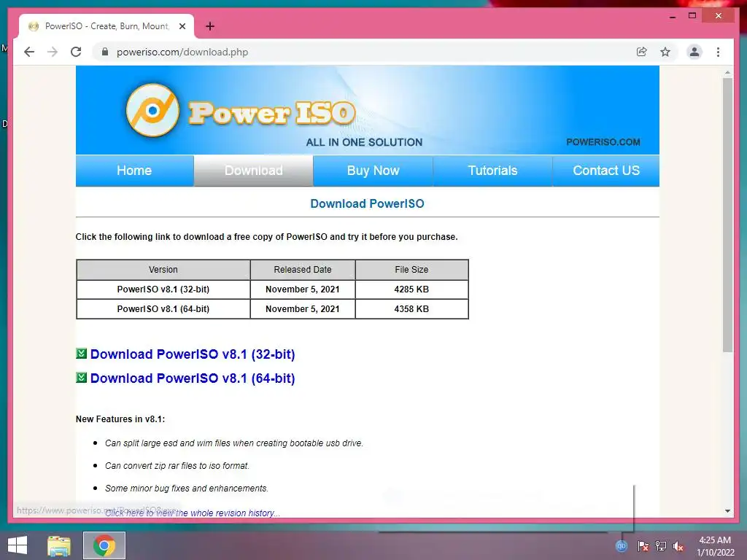Go back with the browser back arrow

pyautogui.click(x=29, y=52)
